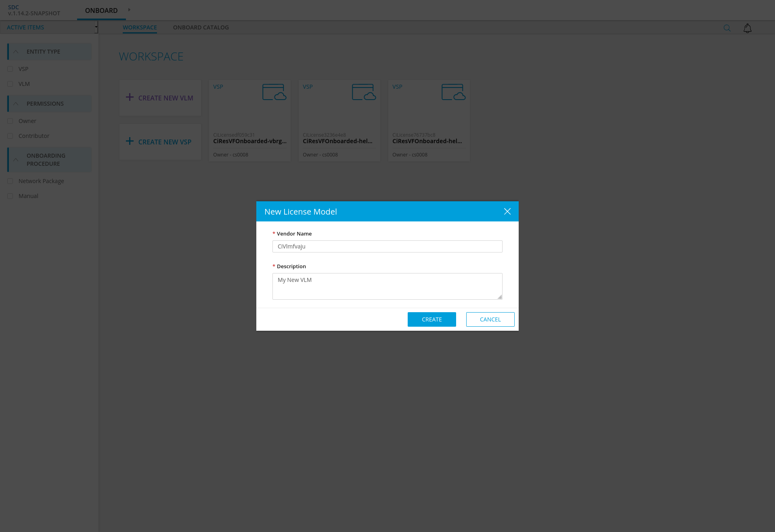The width and height of the screenshot is (775, 532).
Task: Click the Vendor Name input field
Action: pyautogui.click(x=387, y=246)
